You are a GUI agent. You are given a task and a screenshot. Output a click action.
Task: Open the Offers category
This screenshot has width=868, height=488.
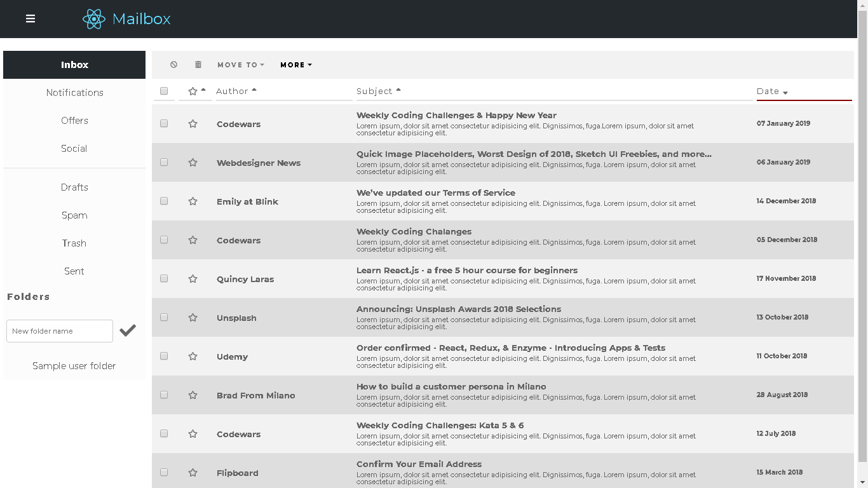74,121
